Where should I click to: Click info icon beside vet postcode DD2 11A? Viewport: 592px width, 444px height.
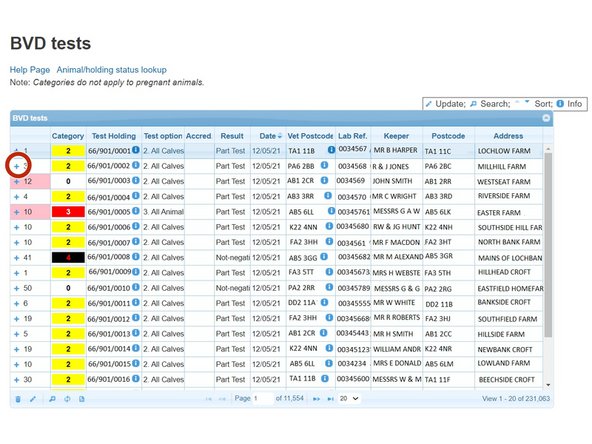point(324,302)
